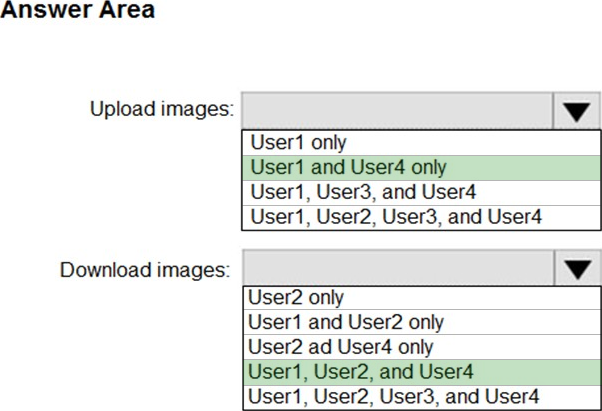Pick "User2 ad User4 only" download option
Image resolution: width=602 pixels, height=411 pixels.
(340, 348)
